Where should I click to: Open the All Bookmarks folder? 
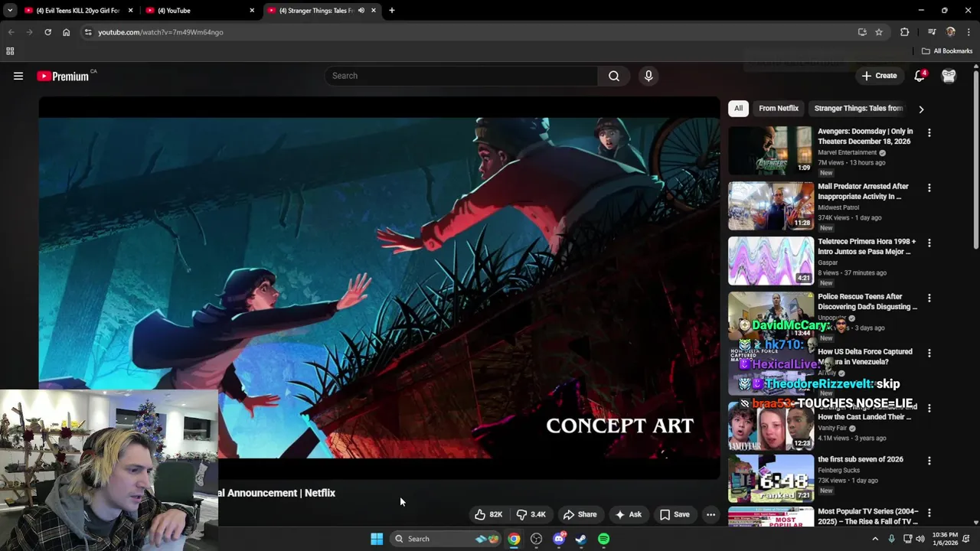(947, 51)
